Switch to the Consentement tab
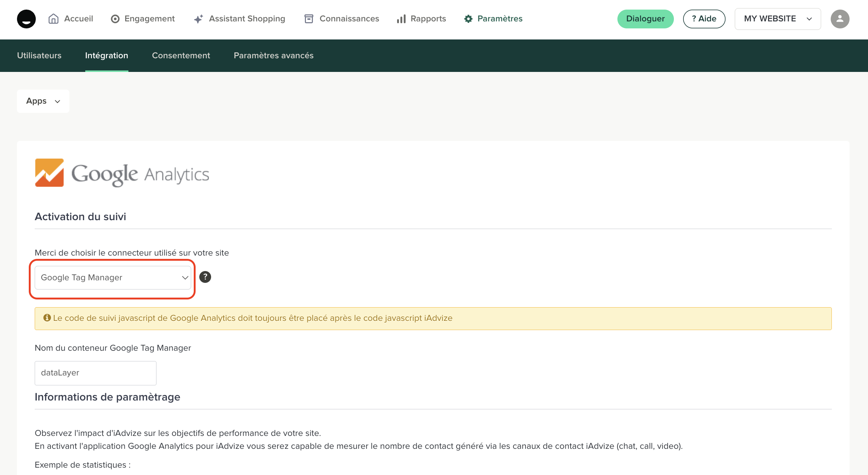 coord(181,55)
